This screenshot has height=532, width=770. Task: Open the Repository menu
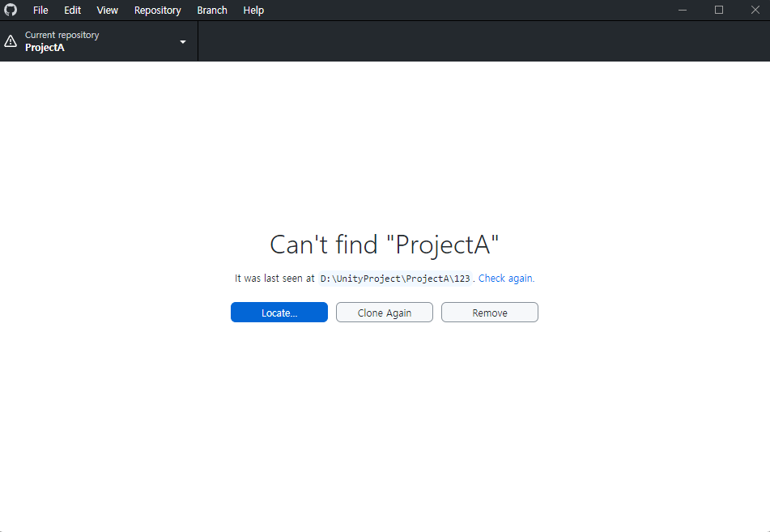[157, 10]
